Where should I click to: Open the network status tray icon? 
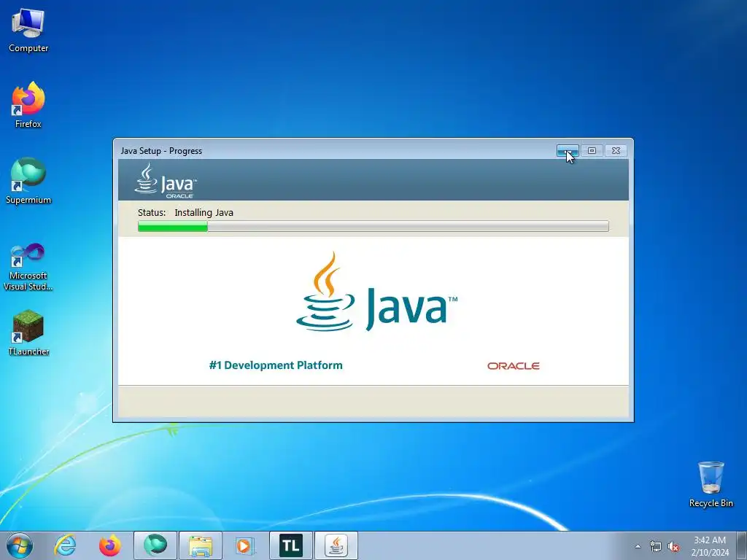tap(656, 546)
